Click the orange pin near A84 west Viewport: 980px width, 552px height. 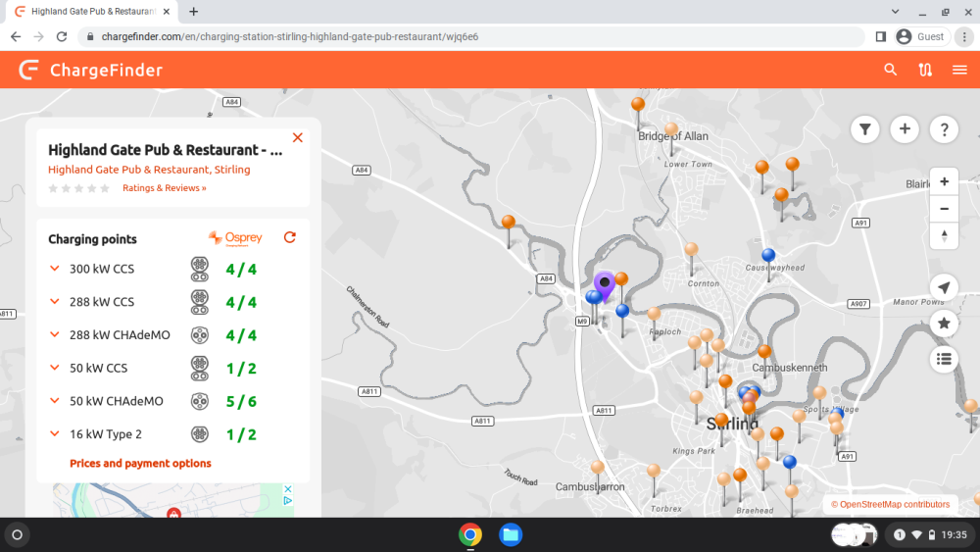(509, 222)
